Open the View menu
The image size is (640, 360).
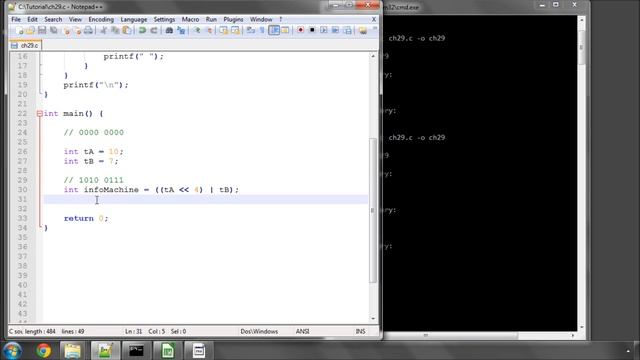point(75,19)
